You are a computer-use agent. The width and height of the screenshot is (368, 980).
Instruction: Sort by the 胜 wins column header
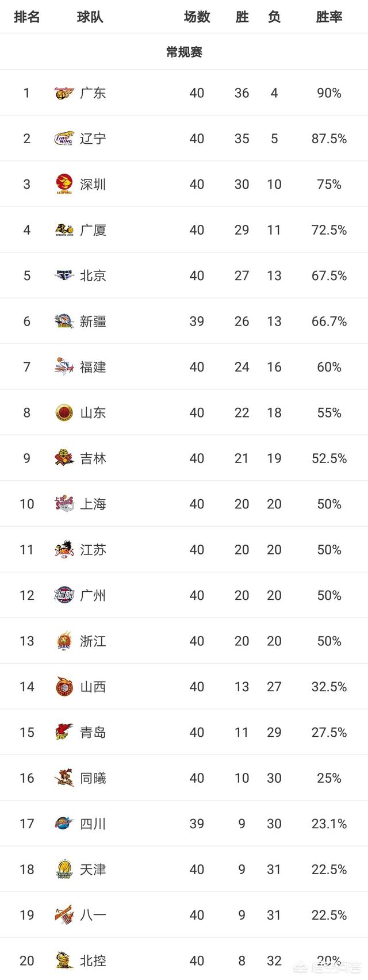[242, 17]
